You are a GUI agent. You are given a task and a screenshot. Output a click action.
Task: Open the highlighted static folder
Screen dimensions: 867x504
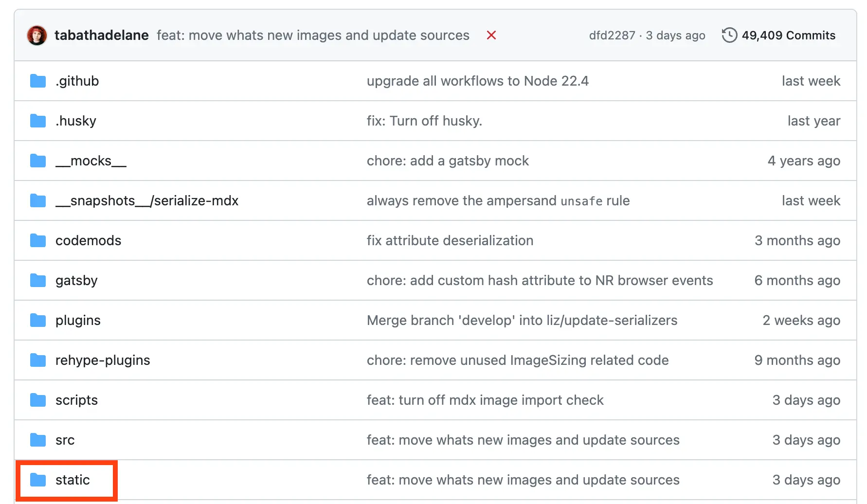72,480
